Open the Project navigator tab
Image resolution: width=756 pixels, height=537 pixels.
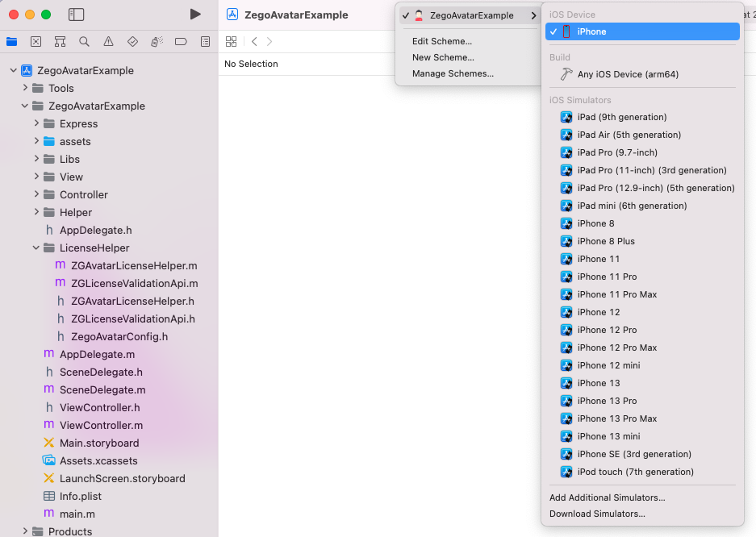point(11,42)
